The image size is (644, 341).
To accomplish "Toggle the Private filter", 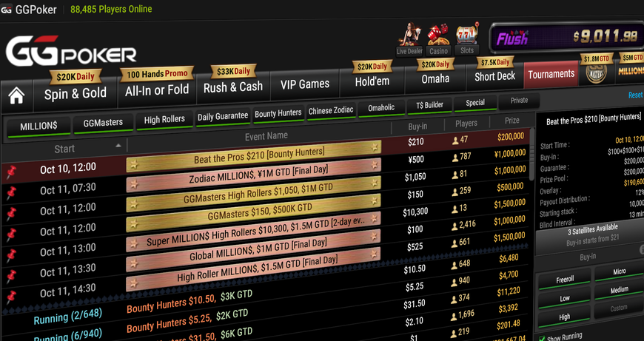I will click(x=519, y=101).
